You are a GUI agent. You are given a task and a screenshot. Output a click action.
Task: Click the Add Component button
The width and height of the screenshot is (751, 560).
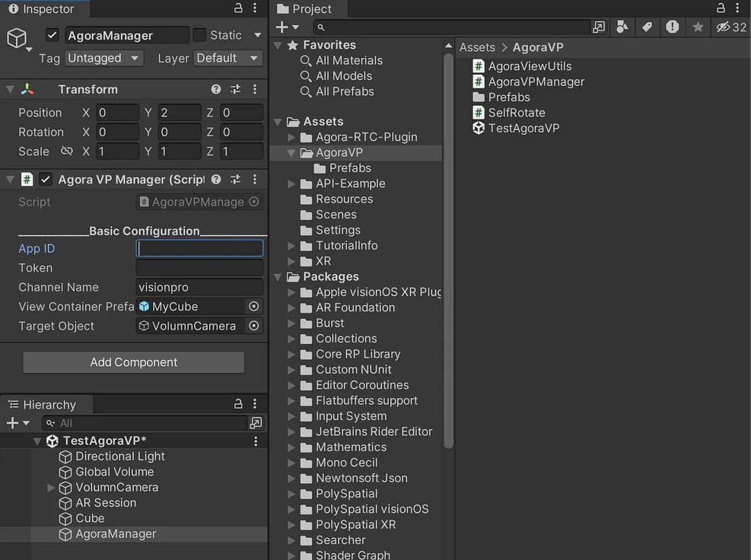coord(133,362)
